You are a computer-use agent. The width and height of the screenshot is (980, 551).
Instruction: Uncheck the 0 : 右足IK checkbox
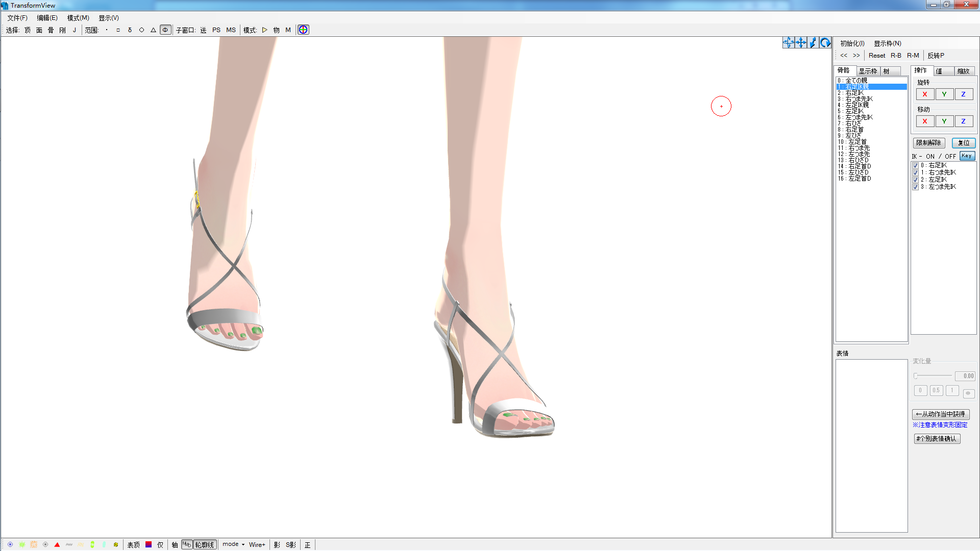click(916, 165)
